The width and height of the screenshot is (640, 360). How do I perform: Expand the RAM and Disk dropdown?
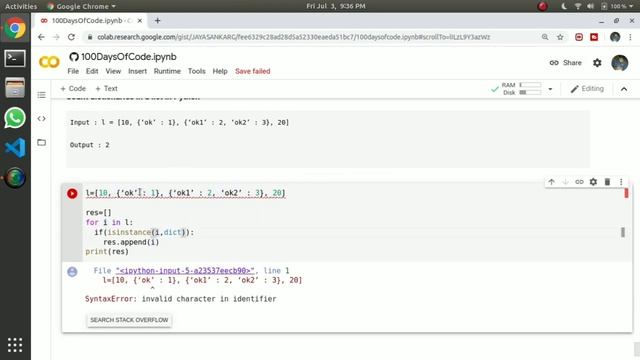coord(550,89)
